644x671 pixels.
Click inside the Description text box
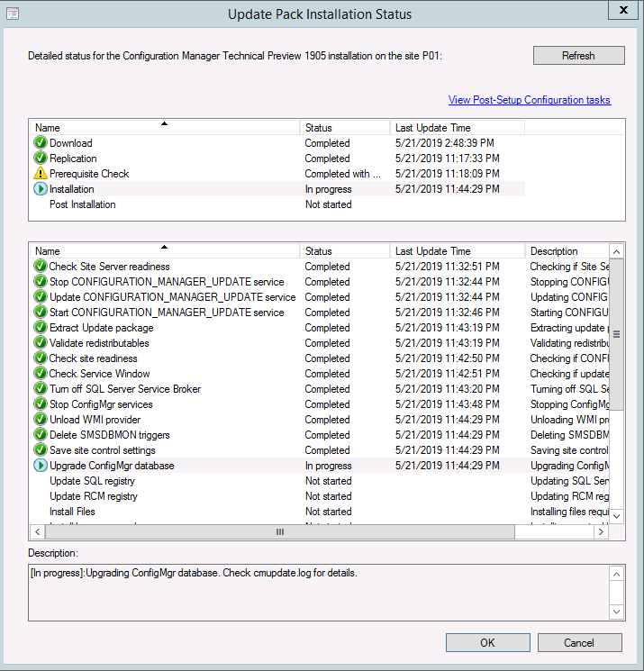[x=319, y=593]
